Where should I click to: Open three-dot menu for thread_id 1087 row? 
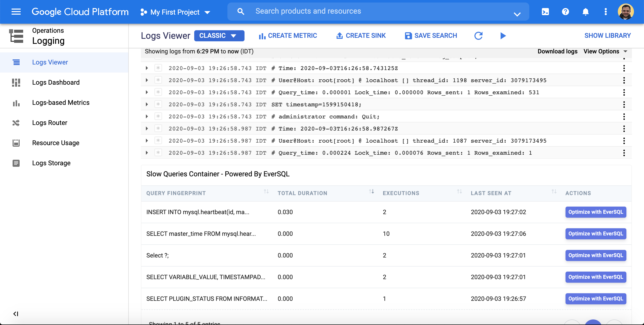coord(624,141)
